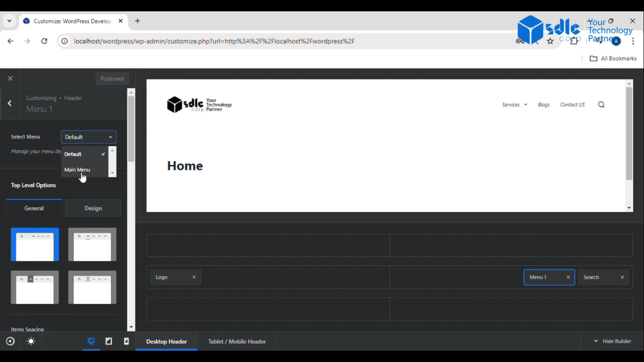Select first menu style thumbnail (highlighted blue)
The width and height of the screenshot is (644, 362).
[x=35, y=244]
